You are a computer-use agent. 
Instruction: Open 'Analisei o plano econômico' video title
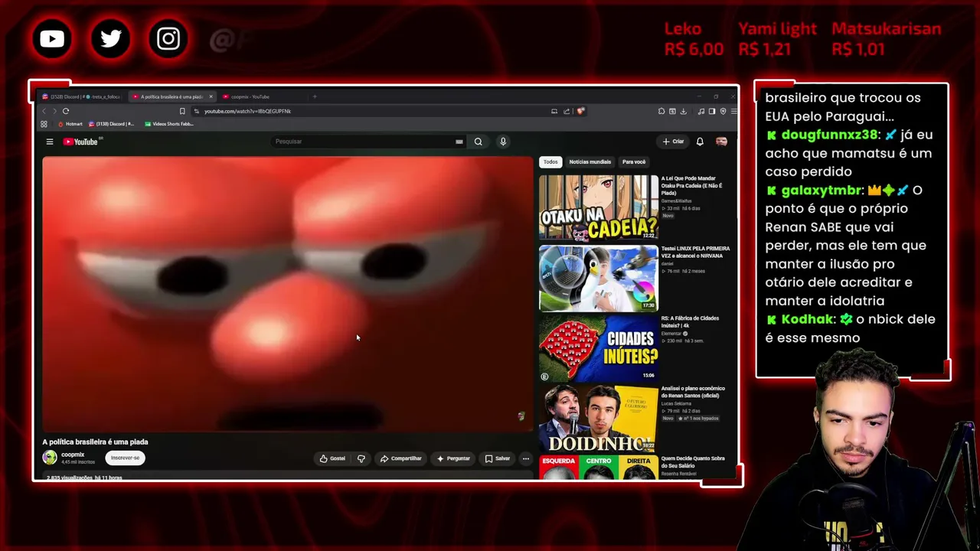tap(693, 392)
